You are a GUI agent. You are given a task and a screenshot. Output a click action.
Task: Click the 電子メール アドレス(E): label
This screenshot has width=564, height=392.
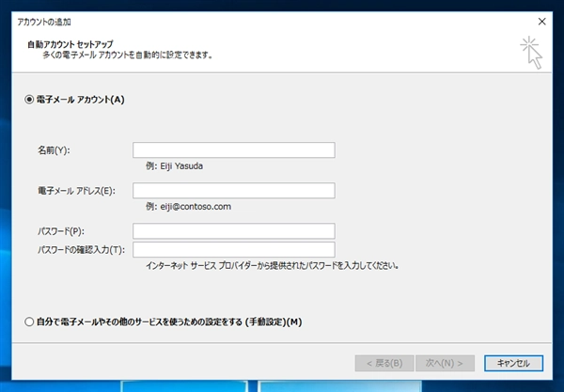pyautogui.click(x=77, y=191)
